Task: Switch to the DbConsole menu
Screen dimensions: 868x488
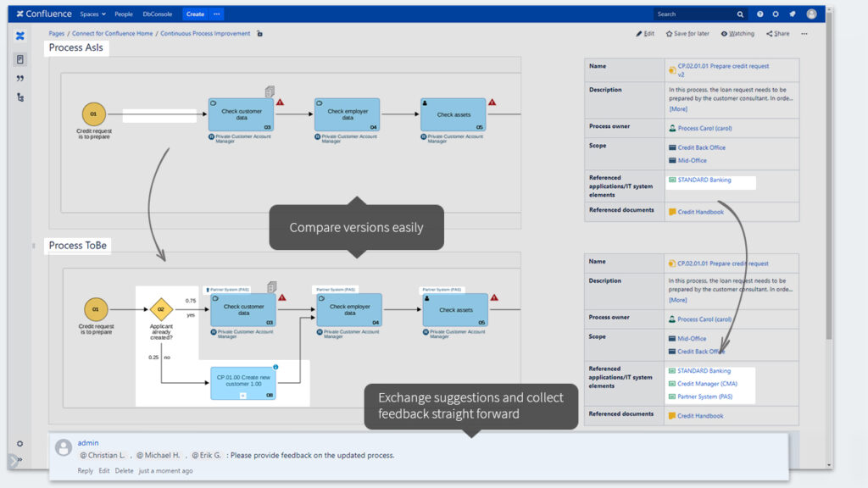Action: coord(157,14)
